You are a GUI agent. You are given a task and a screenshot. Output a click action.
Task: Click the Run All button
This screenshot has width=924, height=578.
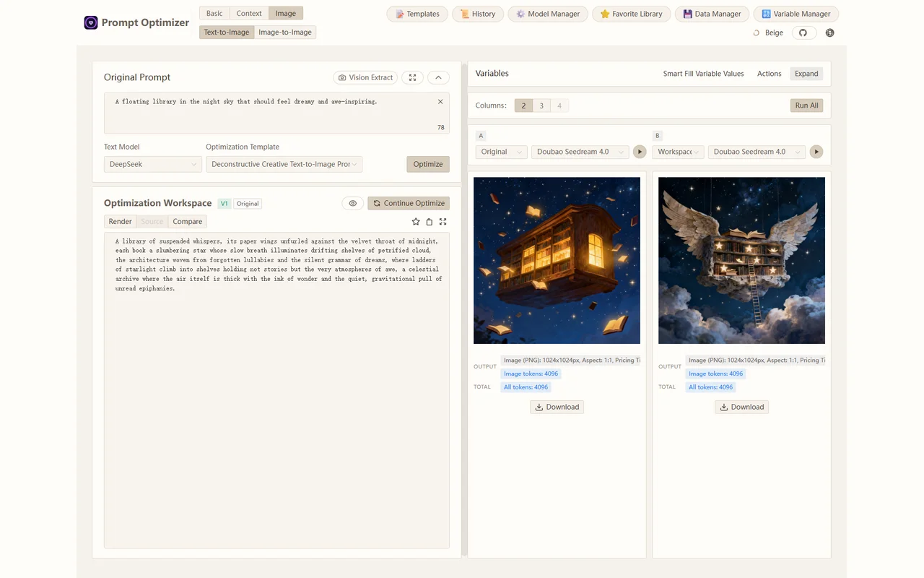[806, 105]
